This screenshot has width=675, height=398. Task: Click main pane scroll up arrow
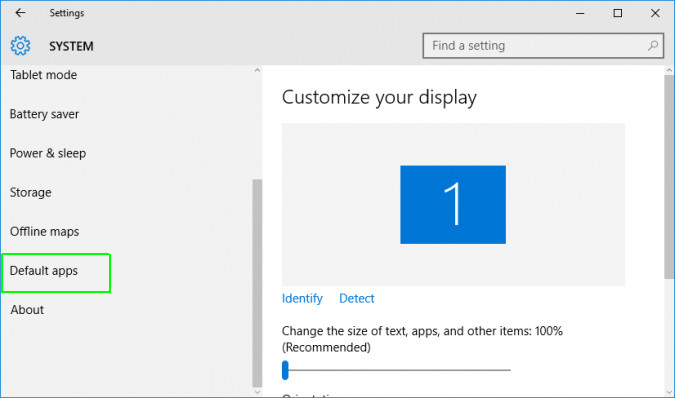coord(669,70)
